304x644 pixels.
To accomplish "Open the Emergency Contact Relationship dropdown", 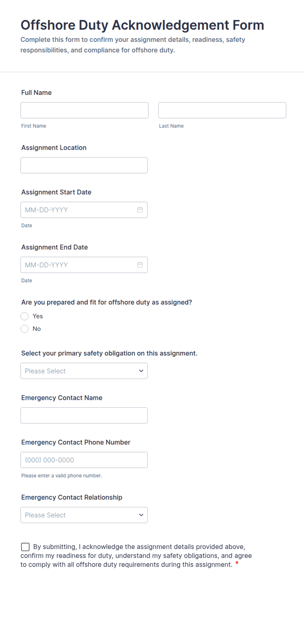I will pos(84,515).
